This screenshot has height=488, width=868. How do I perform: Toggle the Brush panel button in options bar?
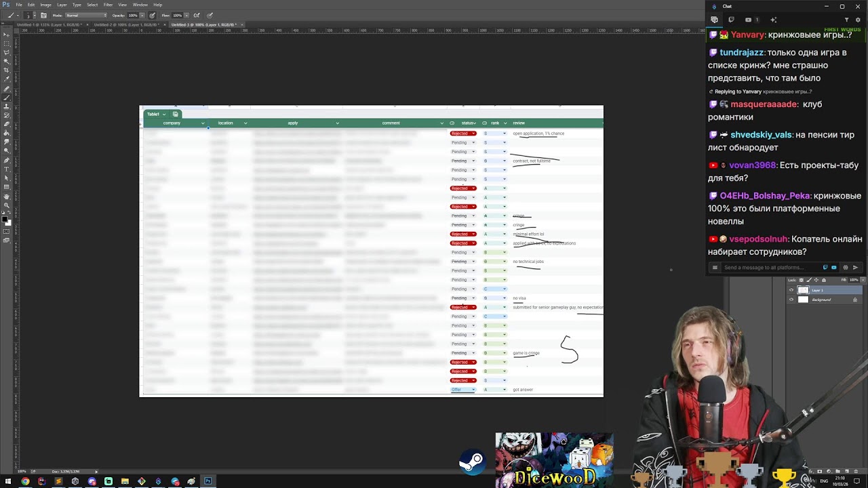pos(43,15)
